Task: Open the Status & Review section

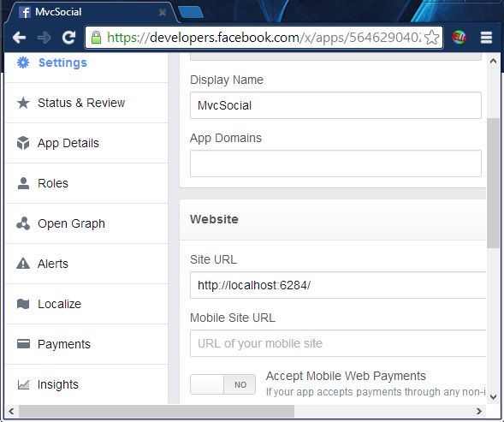Action: coord(86,103)
